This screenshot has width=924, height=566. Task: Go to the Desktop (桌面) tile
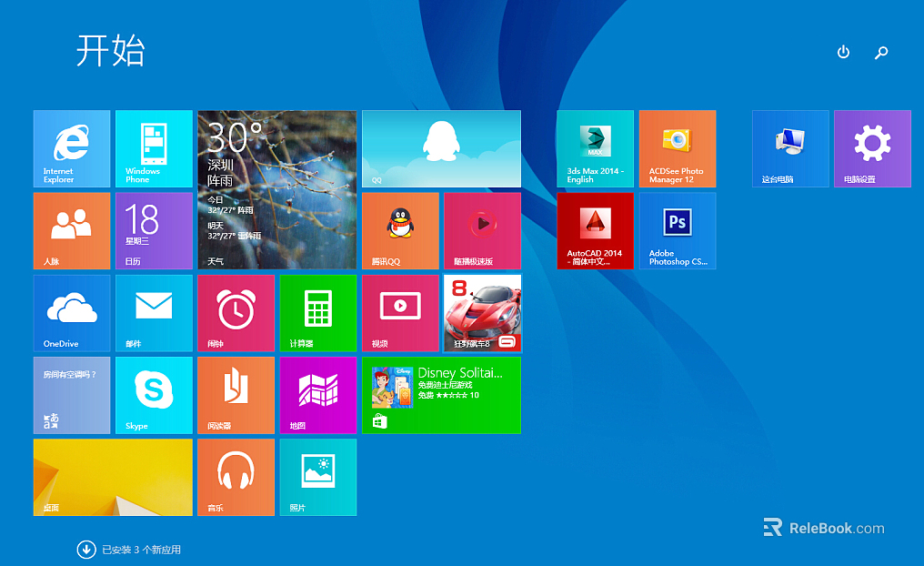click(113, 478)
